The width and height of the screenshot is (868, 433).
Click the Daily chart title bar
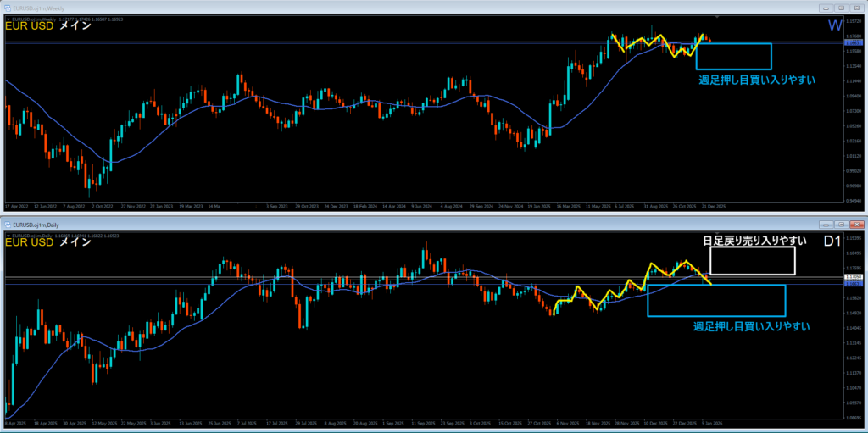point(424,225)
